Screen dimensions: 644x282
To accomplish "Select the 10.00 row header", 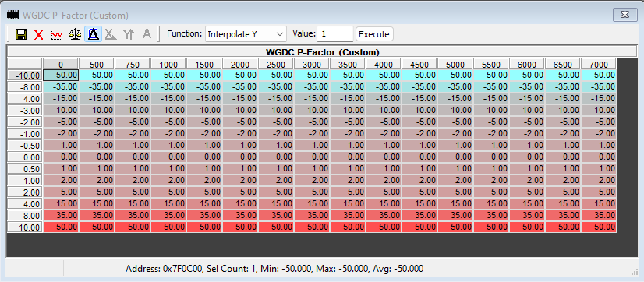I will pyautogui.click(x=25, y=227).
